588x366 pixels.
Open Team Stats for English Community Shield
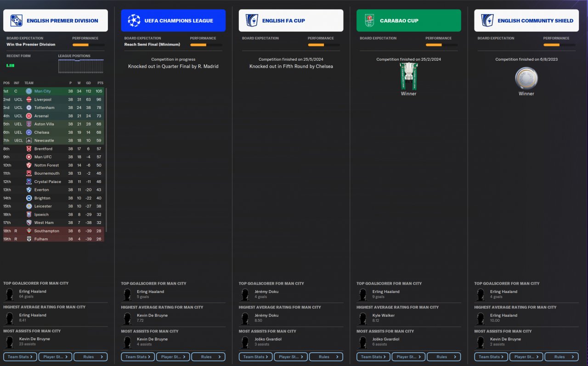tap(492, 357)
